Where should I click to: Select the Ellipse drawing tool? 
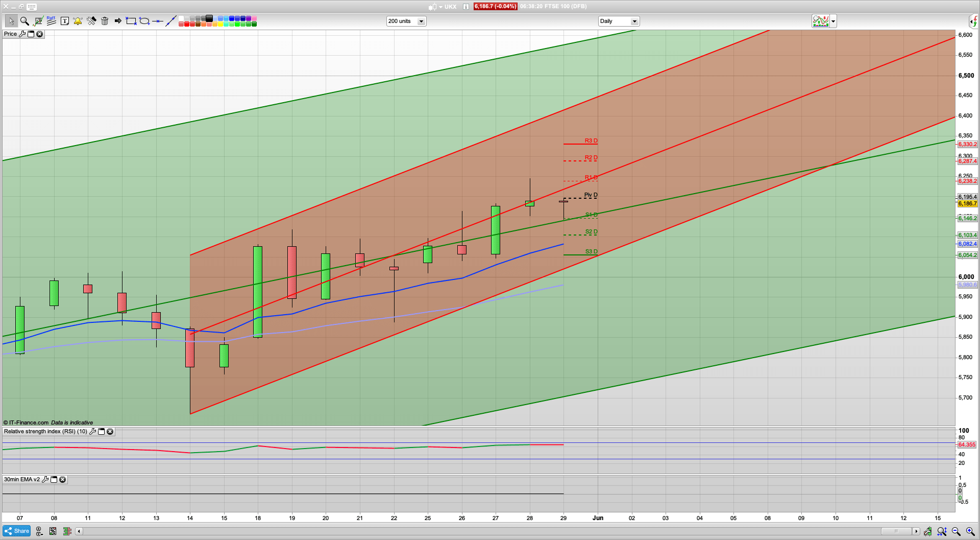[144, 21]
